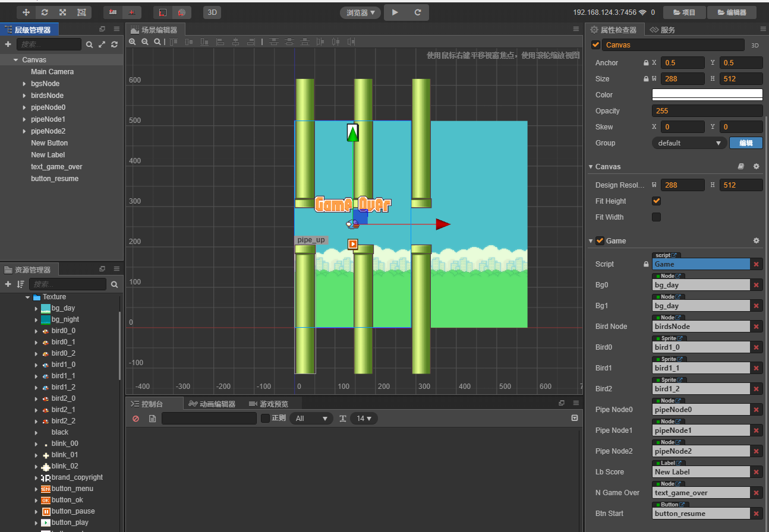This screenshot has width=769, height=532.
Task: Align selected nodes to bottom edge
Action: [205, 42]
